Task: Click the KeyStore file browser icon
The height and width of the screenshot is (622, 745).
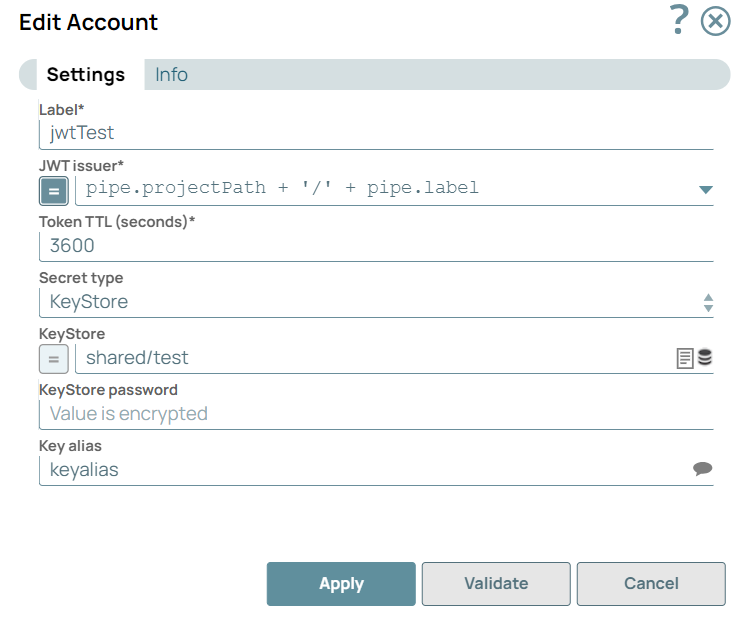Action: point(685,358)
